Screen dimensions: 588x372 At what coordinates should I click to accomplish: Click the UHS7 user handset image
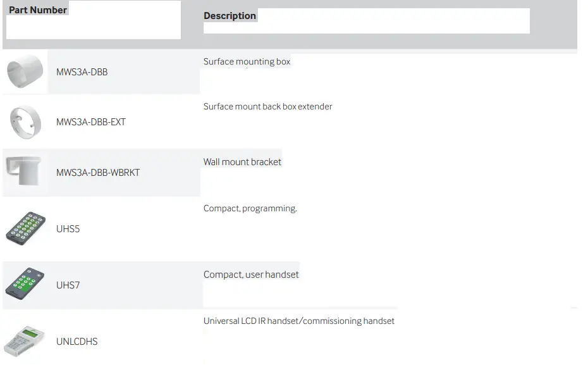click(x=25, y=284)
